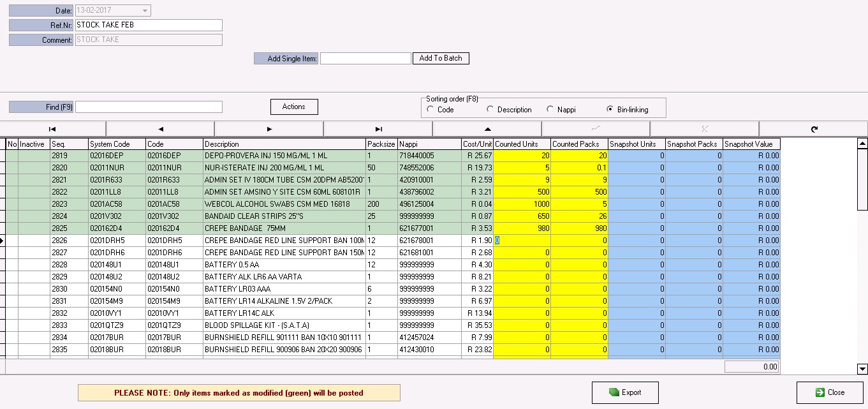Click the Add To Batch button
The width and height of the screenshot is (868, 409).
coord(441,58)
